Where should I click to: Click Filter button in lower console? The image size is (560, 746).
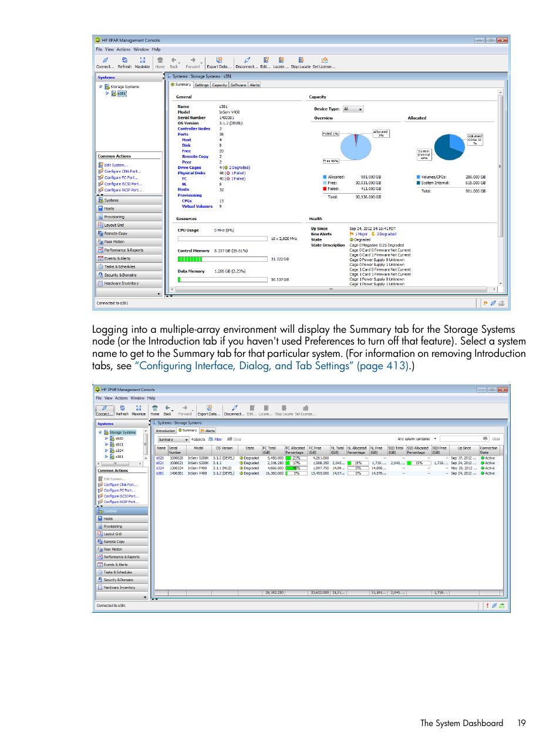(215, 440)
